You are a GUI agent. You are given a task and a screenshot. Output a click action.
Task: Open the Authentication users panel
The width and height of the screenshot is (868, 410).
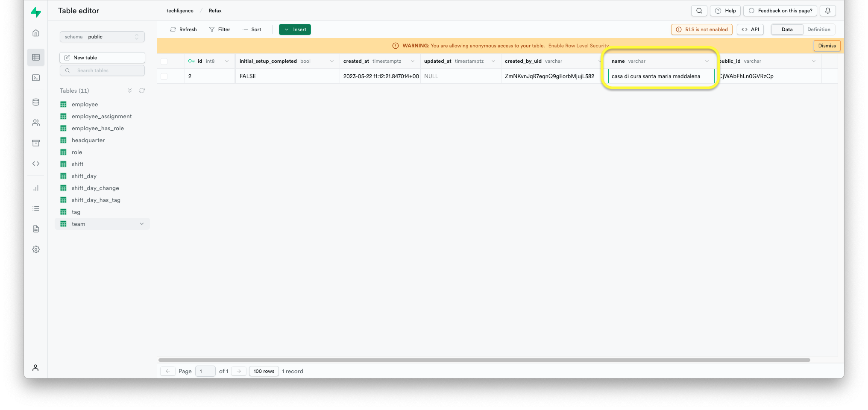click(x=36, y=123)
